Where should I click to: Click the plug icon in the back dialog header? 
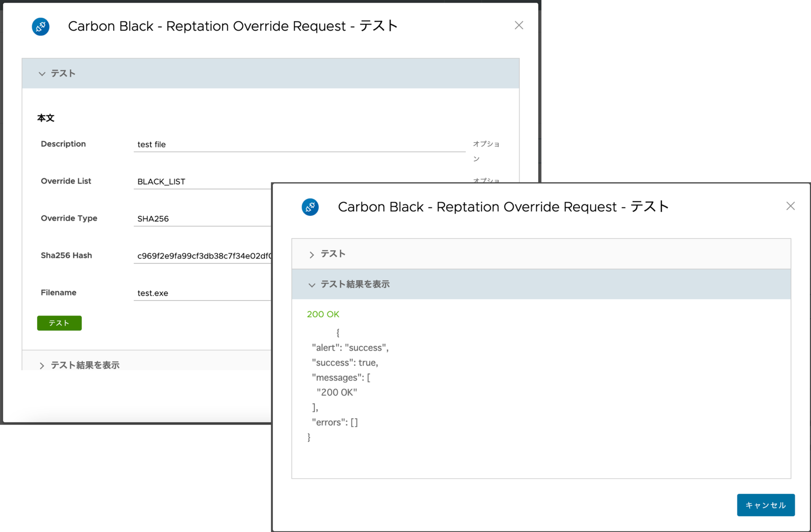40,26
